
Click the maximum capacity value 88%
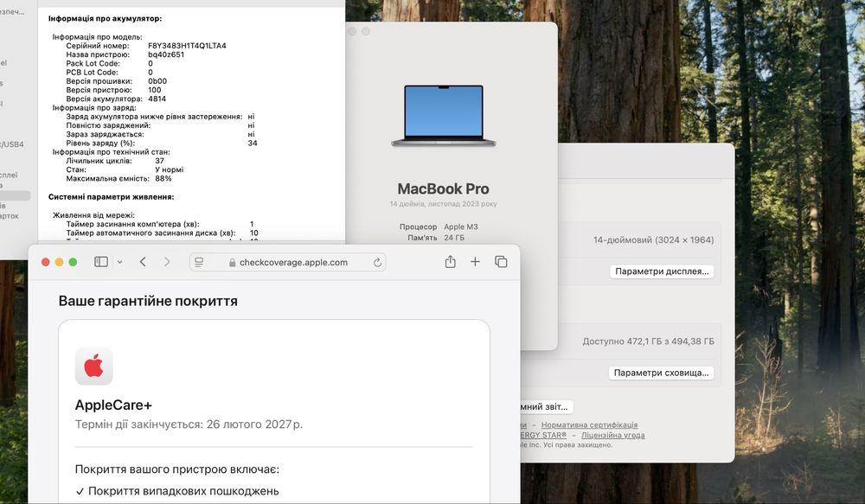pos(163,179)
